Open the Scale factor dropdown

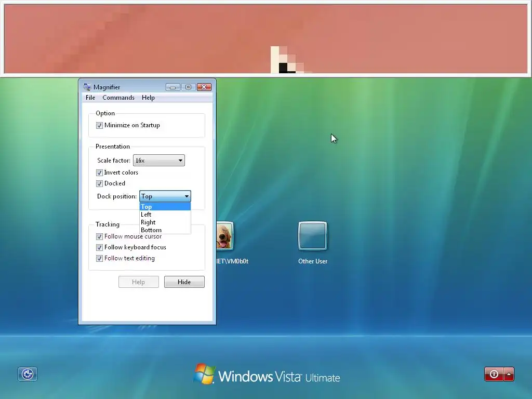[159, 161]
